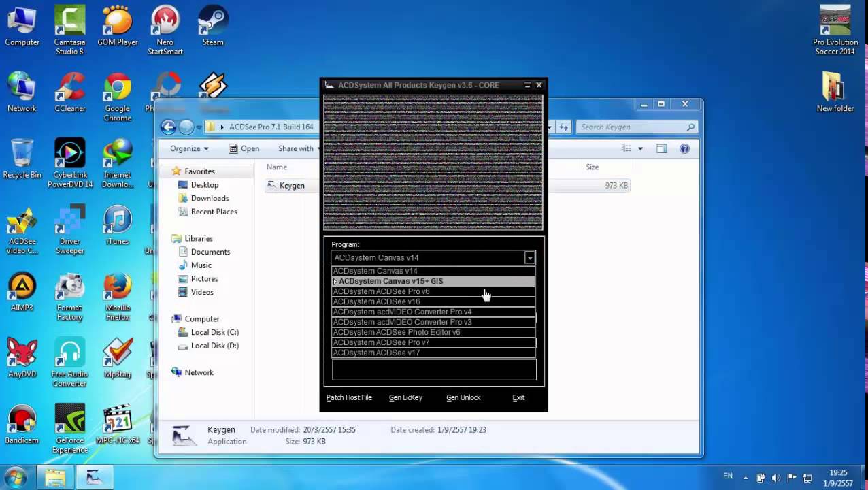Open the Computer desktop icon
868x490 pixels.
click(22, 27)
